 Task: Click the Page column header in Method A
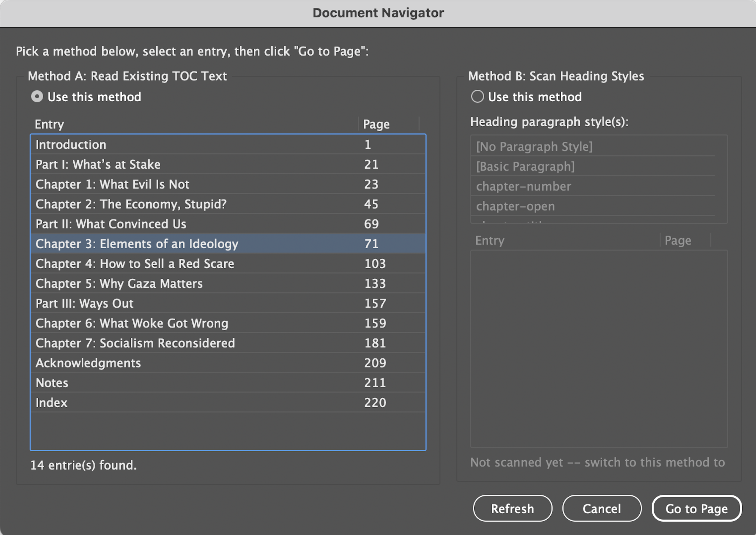[389, 124]
